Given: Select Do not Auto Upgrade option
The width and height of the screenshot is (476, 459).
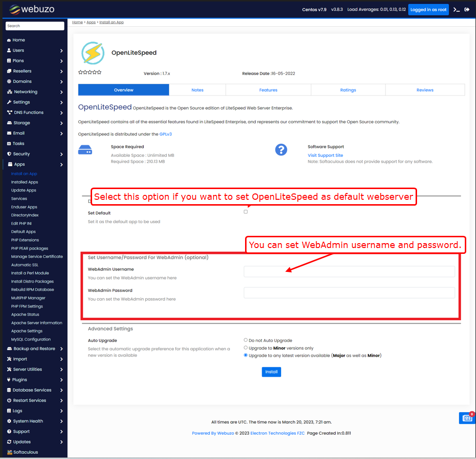Looking at the screenshot, I should coord(246,340).
